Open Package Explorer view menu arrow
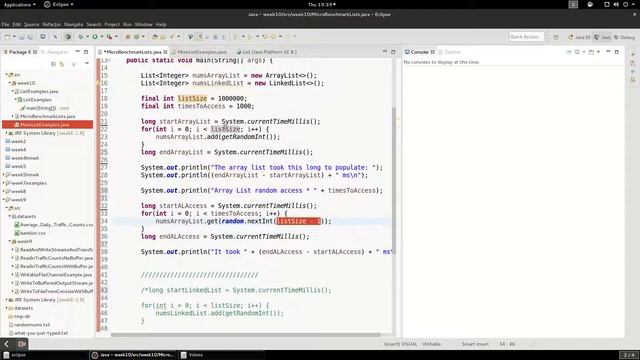This screenshot has width=640, height=360. tap(87, 64)
